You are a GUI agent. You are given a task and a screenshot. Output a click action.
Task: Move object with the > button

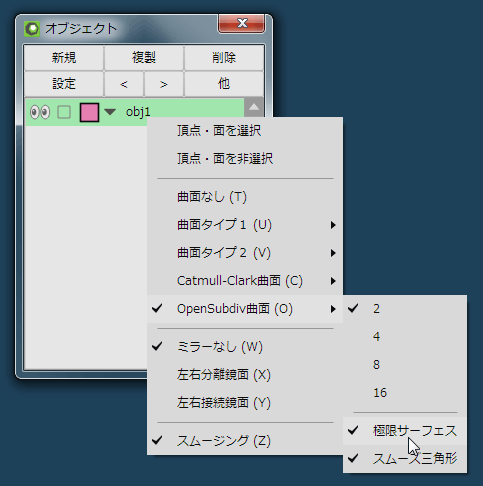(163, 84)
